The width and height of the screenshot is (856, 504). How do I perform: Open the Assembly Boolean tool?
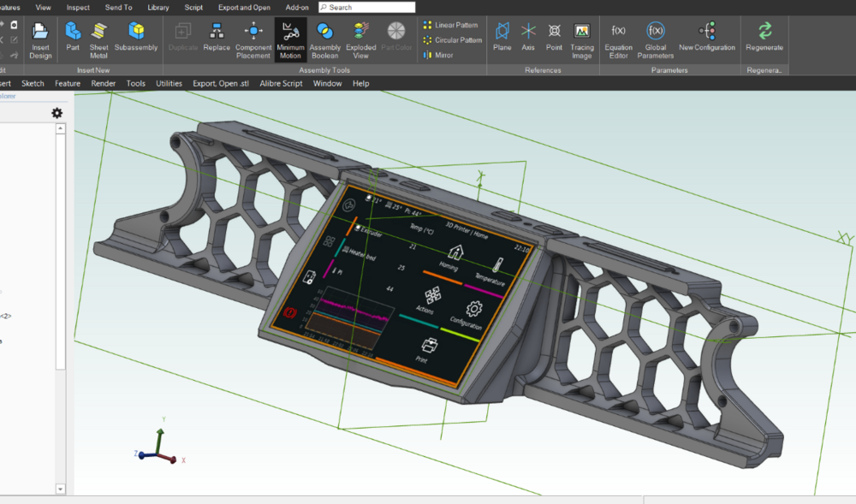click(324, 40)
